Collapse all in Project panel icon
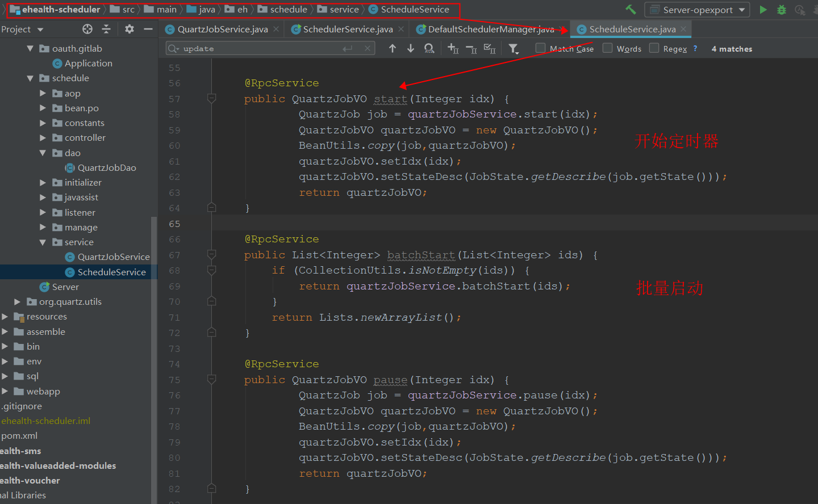Viewport: 818px width, 504px height. [106, 29]
